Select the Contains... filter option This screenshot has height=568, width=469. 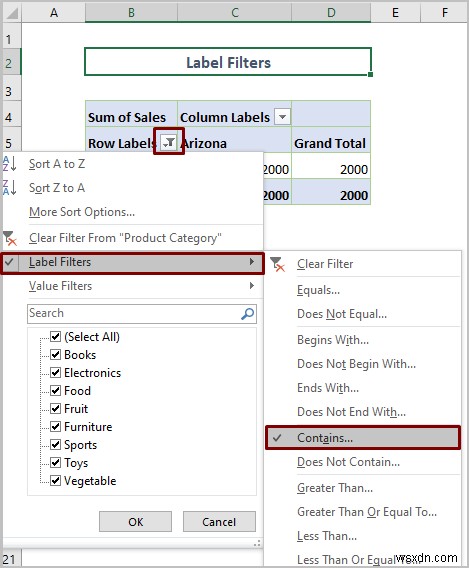coord(363,438)
